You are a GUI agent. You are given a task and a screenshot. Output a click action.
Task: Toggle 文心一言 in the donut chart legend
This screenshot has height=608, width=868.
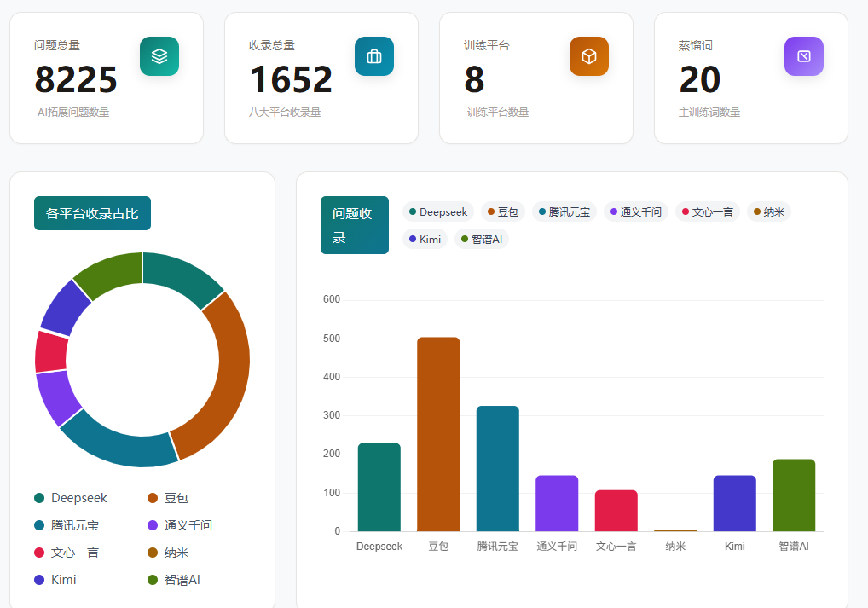[67, 552]
